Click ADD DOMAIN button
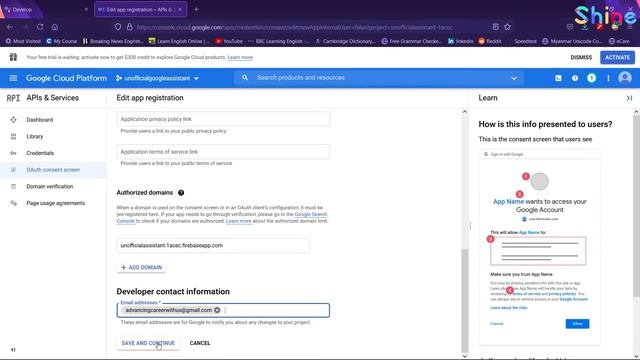 point(141,267)
